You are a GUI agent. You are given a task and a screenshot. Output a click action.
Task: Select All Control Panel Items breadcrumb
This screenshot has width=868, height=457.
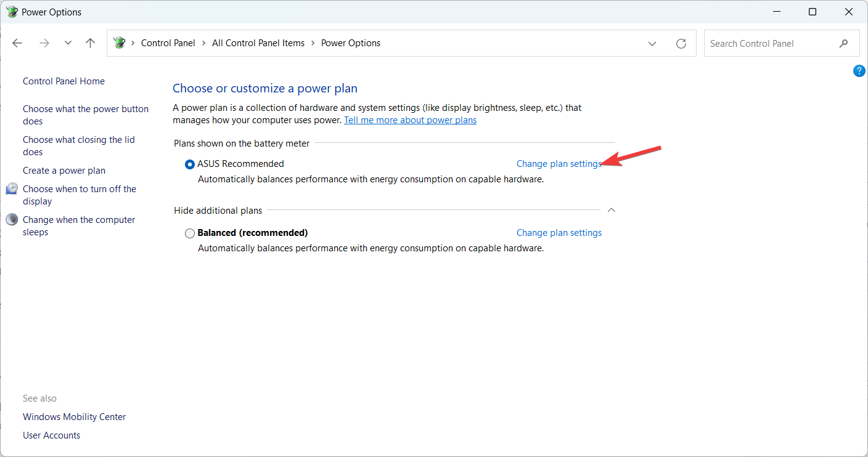click(x=258, y=43)
